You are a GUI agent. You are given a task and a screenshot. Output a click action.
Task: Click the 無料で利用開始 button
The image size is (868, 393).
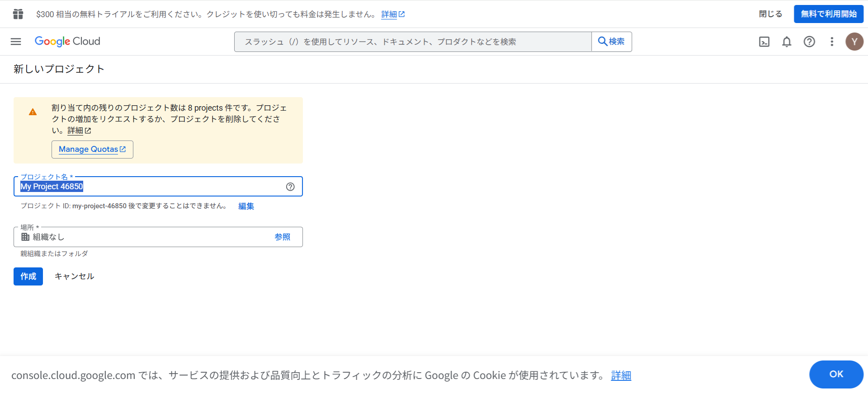(828, 14)
